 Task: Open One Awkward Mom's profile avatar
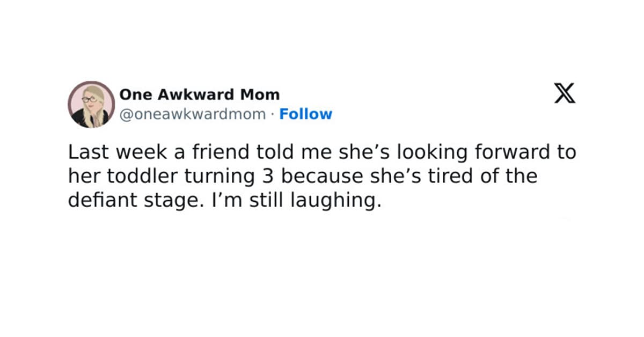pos(91,105)
